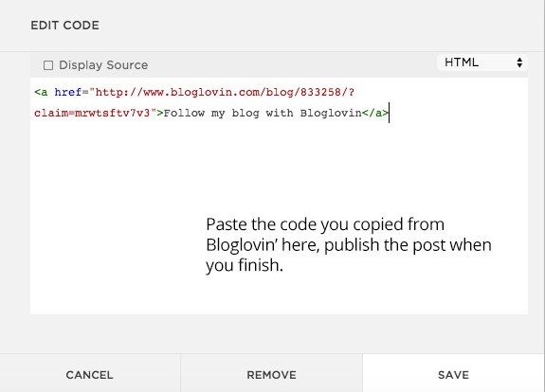Click the 'claim=mrwtsftv7v3' code text

[x=92, y=114]
